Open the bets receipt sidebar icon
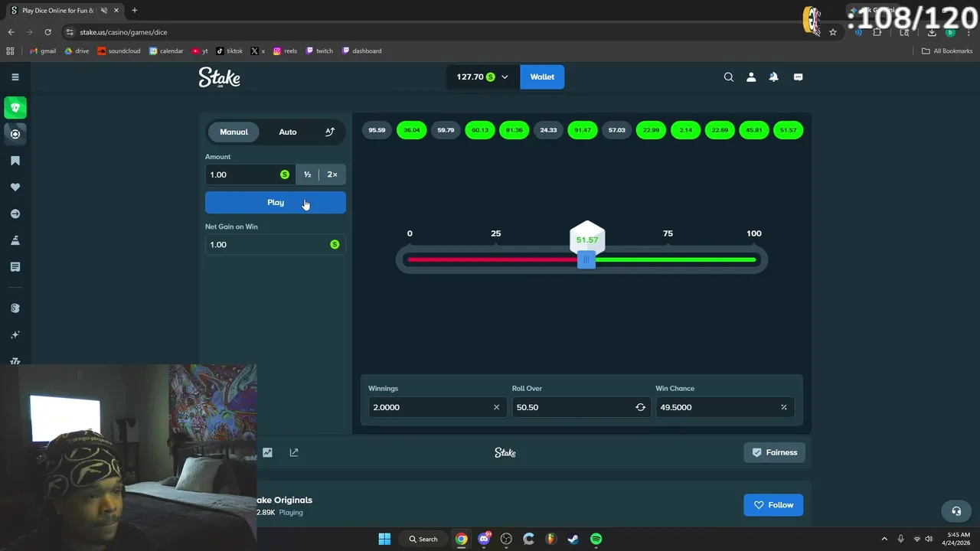The image size is (980, 551). [x=15, y=267]
